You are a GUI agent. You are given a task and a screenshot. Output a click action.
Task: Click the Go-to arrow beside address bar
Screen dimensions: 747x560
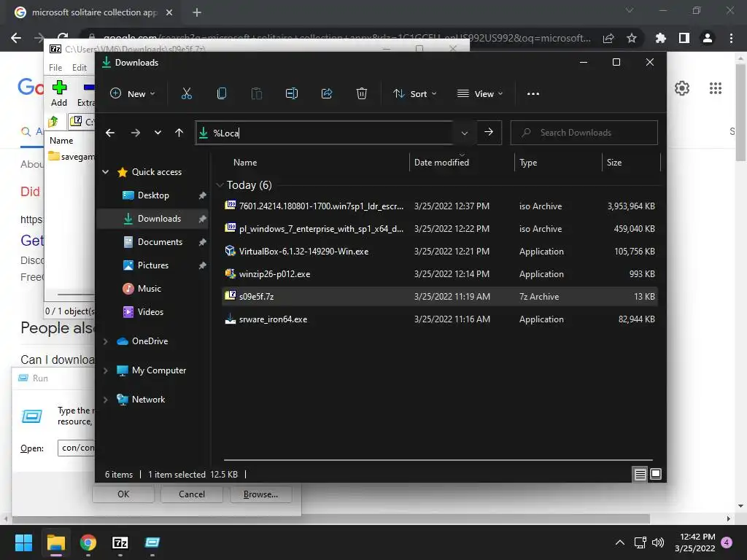pyautogui.click(x=489, y=132)
